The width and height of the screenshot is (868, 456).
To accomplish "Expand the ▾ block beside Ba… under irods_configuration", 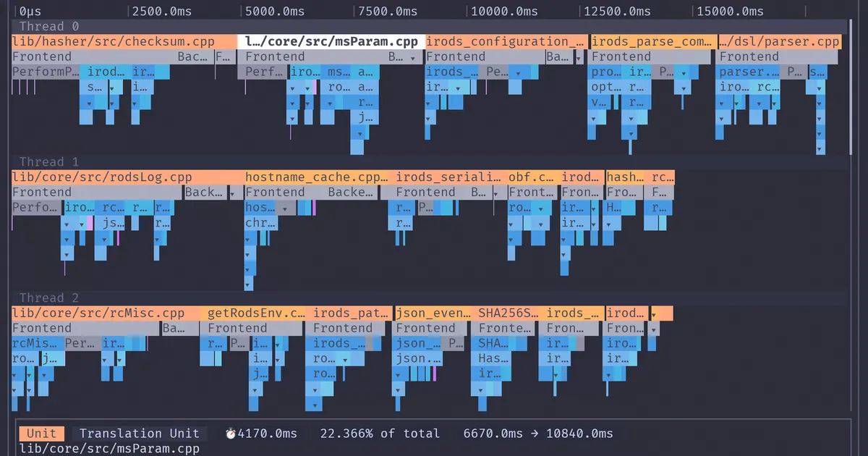I will click(579, 56).
